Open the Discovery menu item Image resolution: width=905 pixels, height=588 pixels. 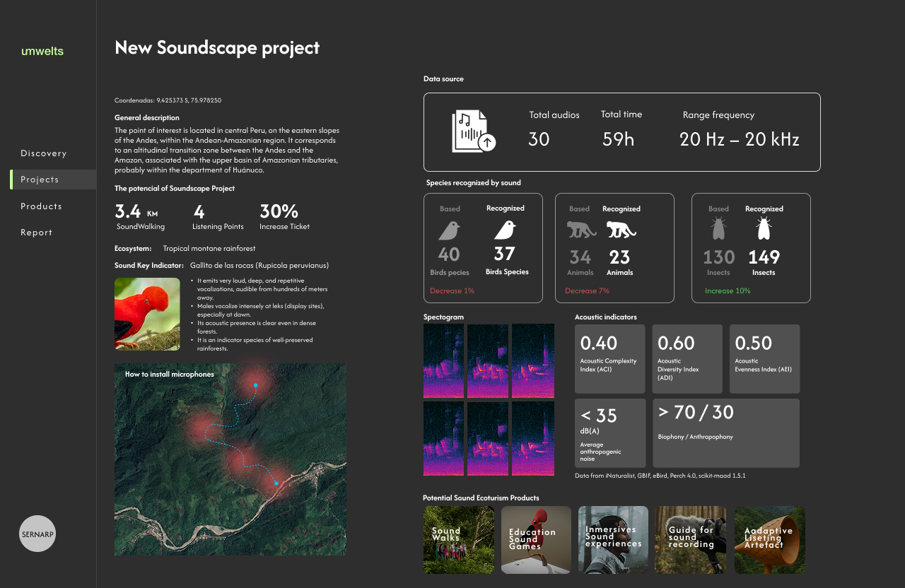coord(44,153)
